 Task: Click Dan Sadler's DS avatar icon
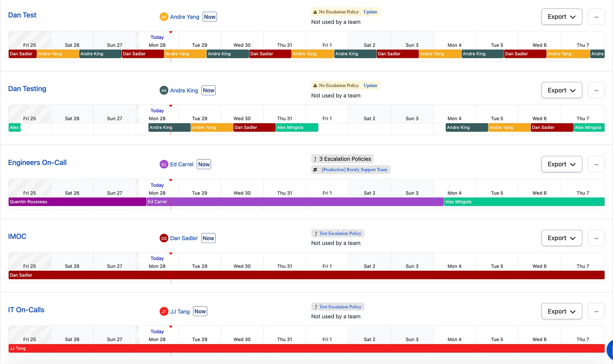[x=164, y=238]
